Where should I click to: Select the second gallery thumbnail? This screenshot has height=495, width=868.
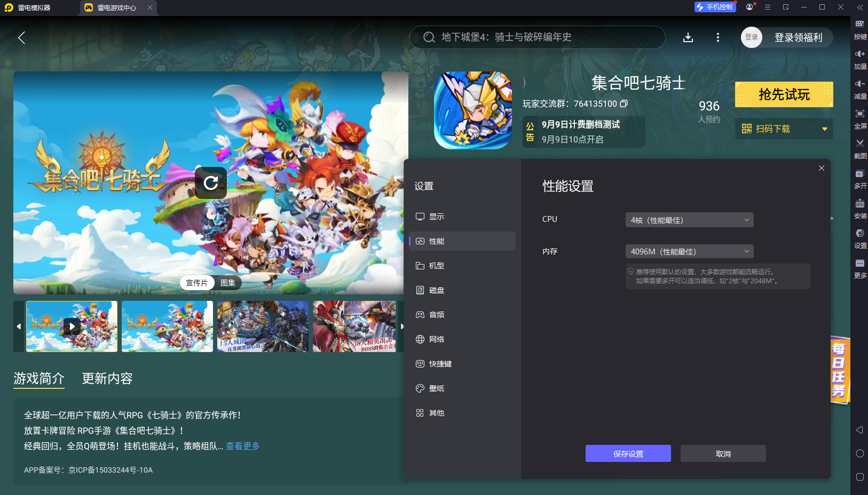pos(167,326)
